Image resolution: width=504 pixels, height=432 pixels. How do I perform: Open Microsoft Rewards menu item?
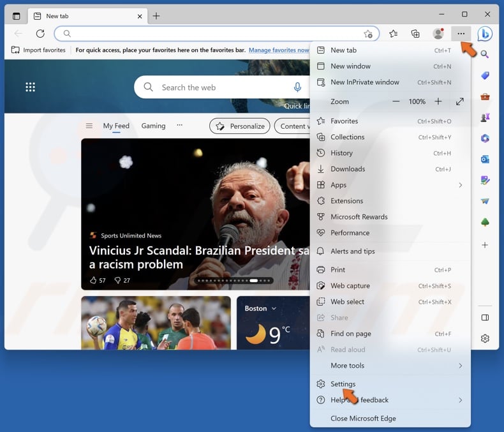coord(390,217)
